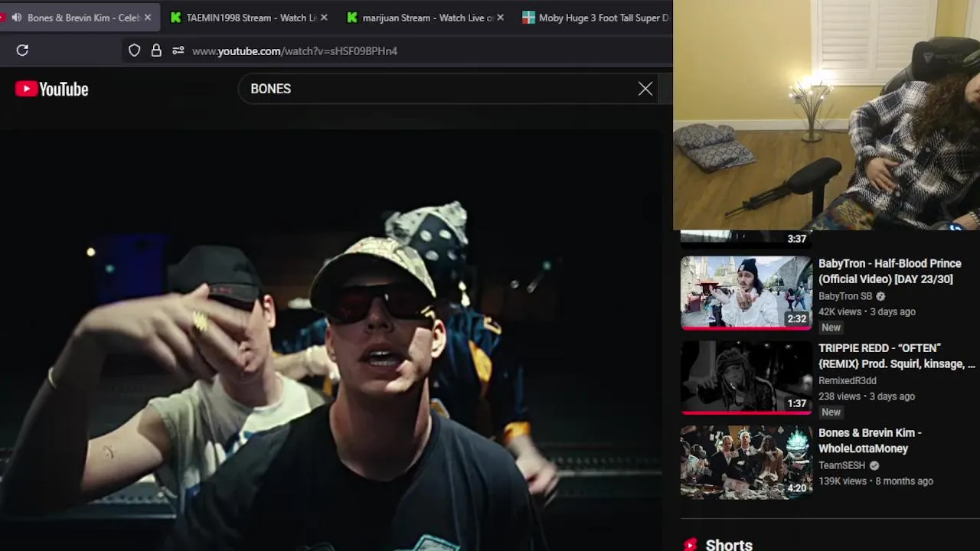Click the New badge under TRIPPIE REDD video
The width and height of the screenshot is (980, 551).
(831, 412)
